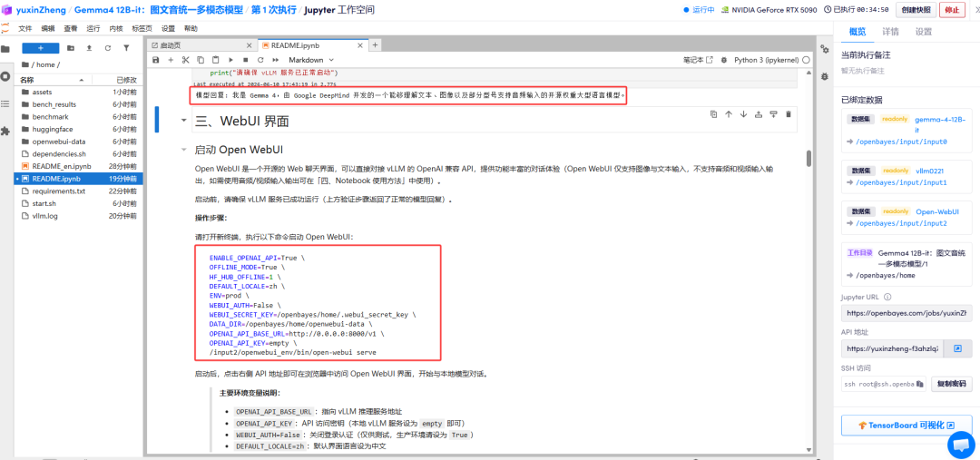
Task: Delete the active cell with trash icon
Action: (789, 114)
